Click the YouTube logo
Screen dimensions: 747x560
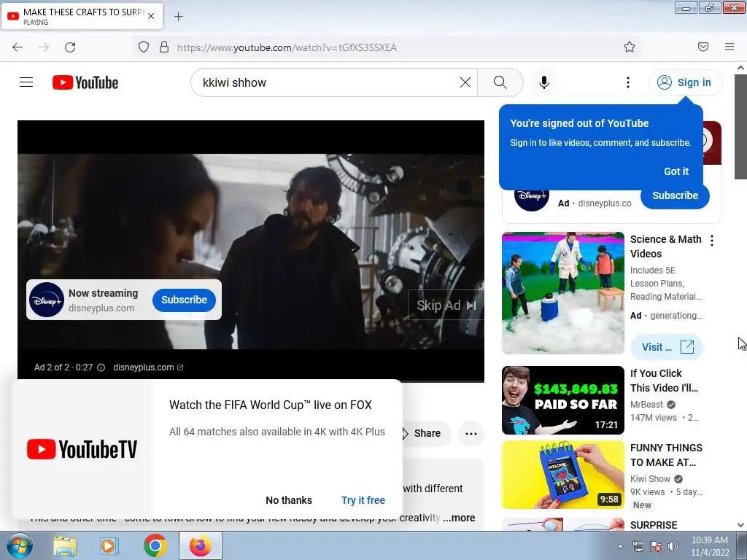85,82
